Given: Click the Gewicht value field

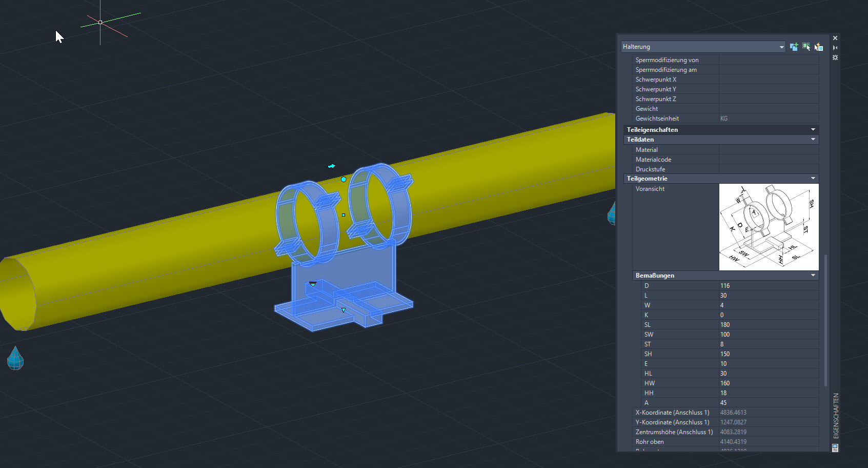Looking at the screenshot, I should (x=769, y=109).
